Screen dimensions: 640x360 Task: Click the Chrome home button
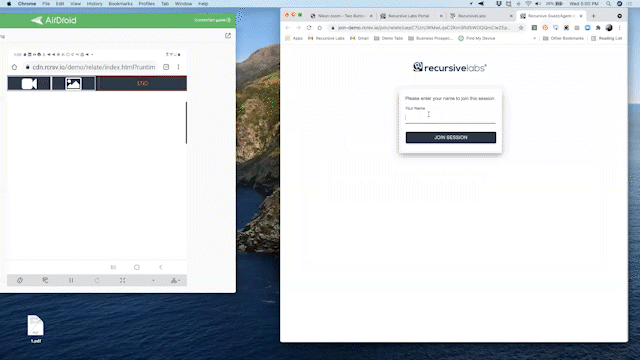[320, 28]
